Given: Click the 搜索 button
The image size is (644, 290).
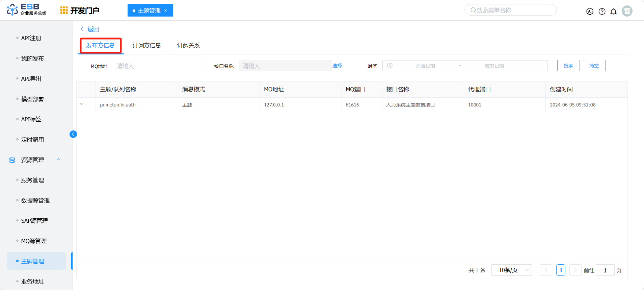Looking at the screenshot, I should click(568, 66).
